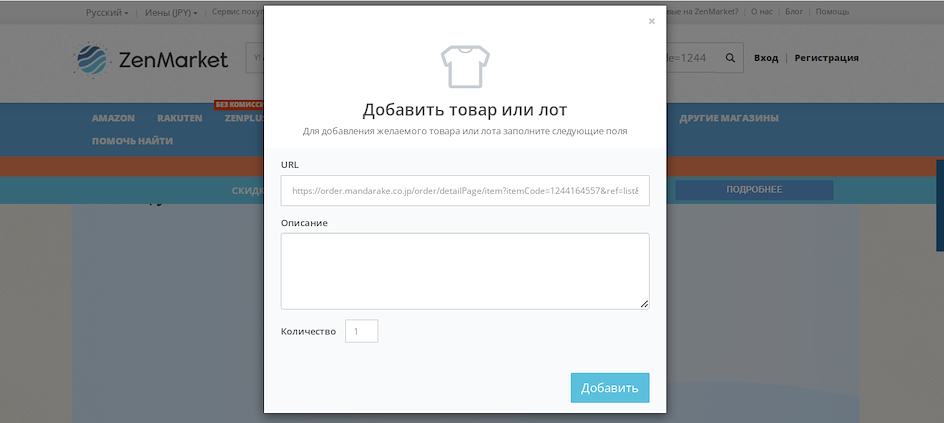Open the Помощь link
The height and width of the screenshot is (423, 944).
pos(832,11)
